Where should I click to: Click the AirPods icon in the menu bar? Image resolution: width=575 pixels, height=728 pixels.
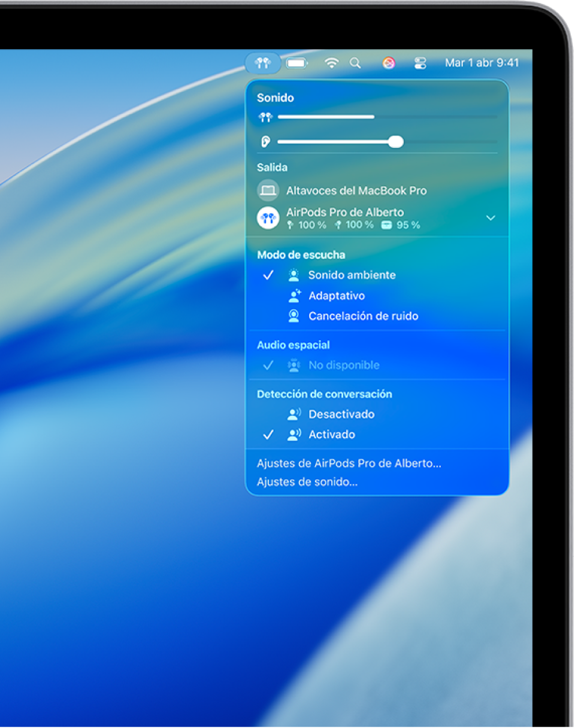(x=262, y=63)
